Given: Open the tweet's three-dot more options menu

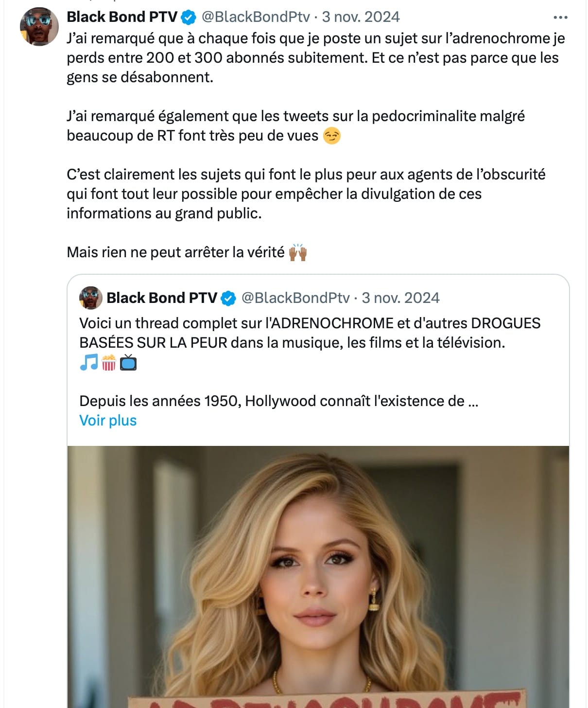Looking at the screenshot, I should [560, 18].
